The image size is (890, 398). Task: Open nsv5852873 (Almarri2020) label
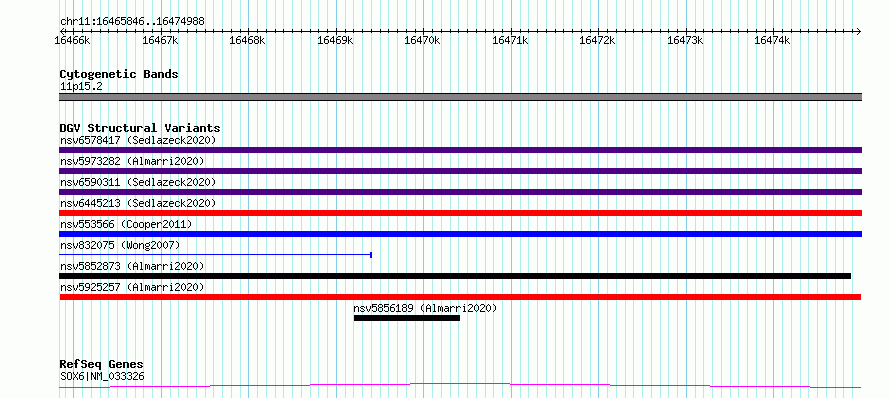(132, 266)
